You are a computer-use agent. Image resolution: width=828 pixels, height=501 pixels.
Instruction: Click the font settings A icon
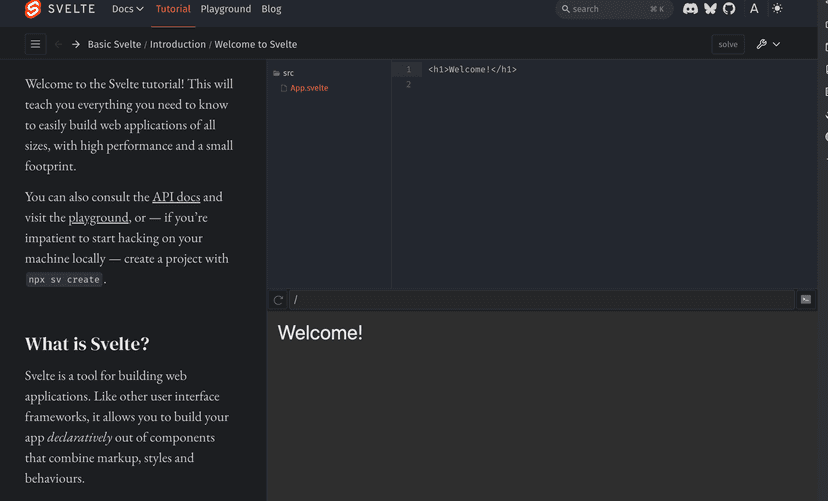pyautogui.click(x=754, y=9)
